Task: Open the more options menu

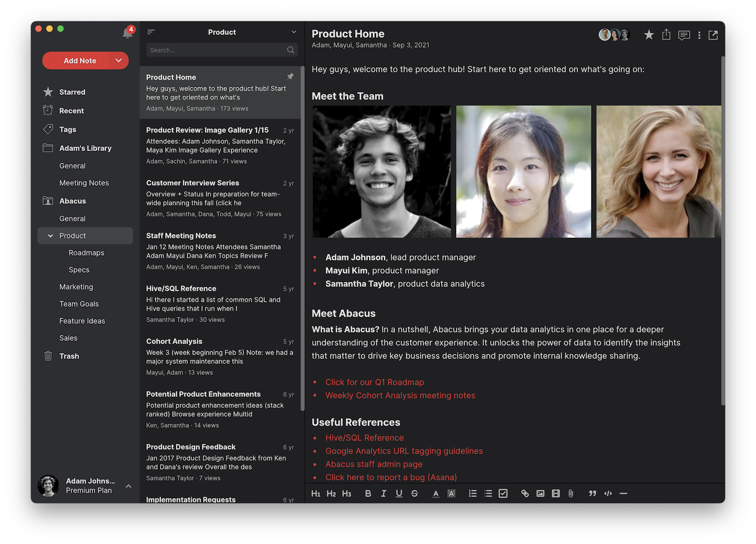Action: pyautogui.click(x=699, y=35)
